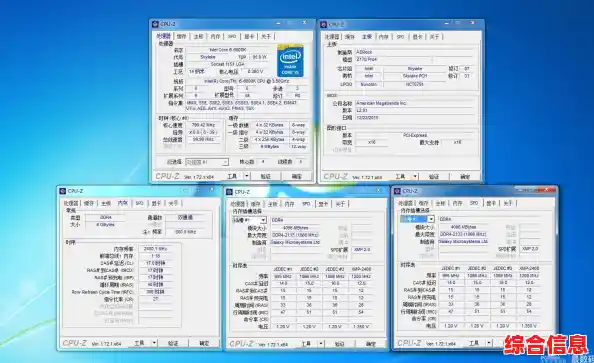Click the XMP 2.0 value in the inactive SPD window
This screenshot has width=594, height=363.
coord(362,250)
